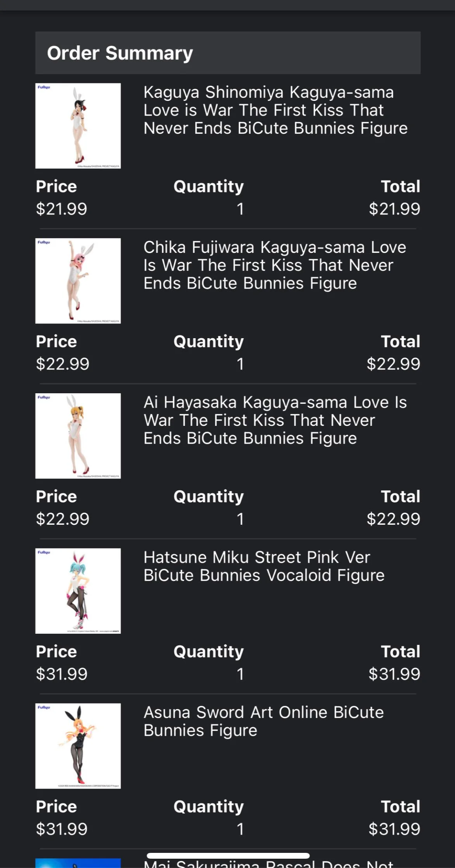Screen dimensions: 455x868
Task: Click the FuRyu logo on Kaguya Shinomiya's thumbnail
Action: click(x=44, y=88)
